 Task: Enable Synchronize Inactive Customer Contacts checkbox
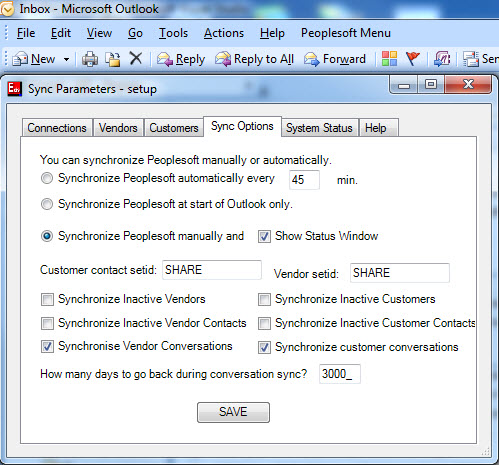pos(264,323)
